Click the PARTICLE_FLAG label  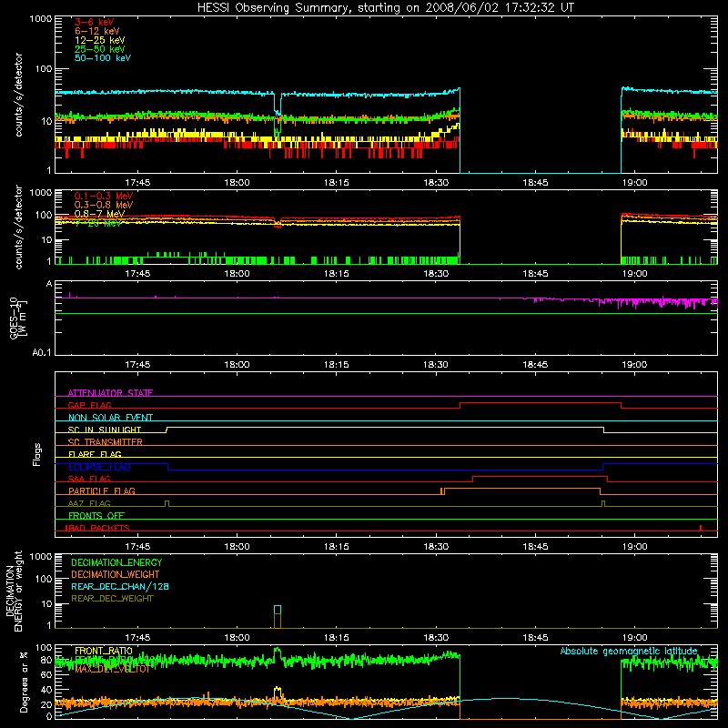(102, 490)
